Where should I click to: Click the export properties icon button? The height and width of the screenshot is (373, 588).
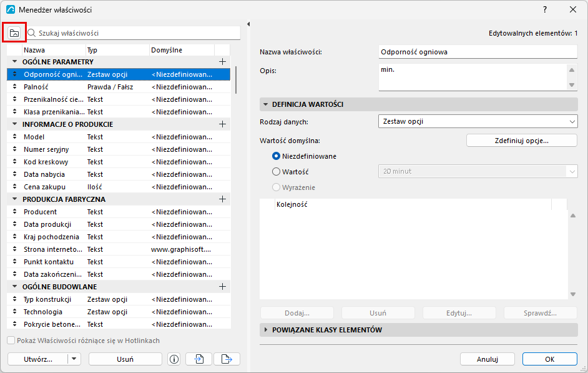click(227, 359)
